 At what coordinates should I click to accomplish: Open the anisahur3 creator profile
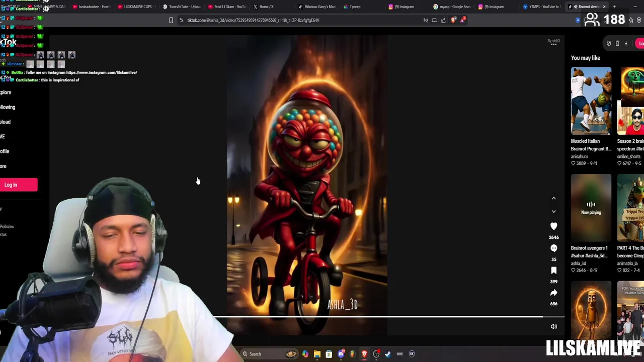[x=579, y=156]
